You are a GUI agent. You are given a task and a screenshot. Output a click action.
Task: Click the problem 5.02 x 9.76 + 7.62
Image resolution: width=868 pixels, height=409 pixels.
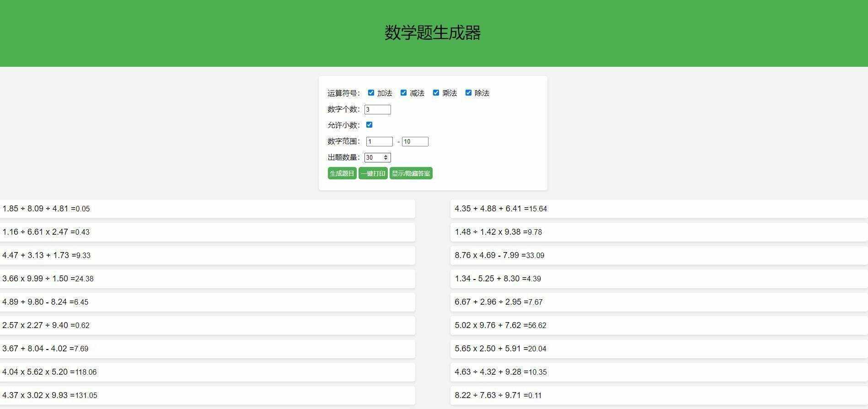pyautogui.click(x=488, y=326)
